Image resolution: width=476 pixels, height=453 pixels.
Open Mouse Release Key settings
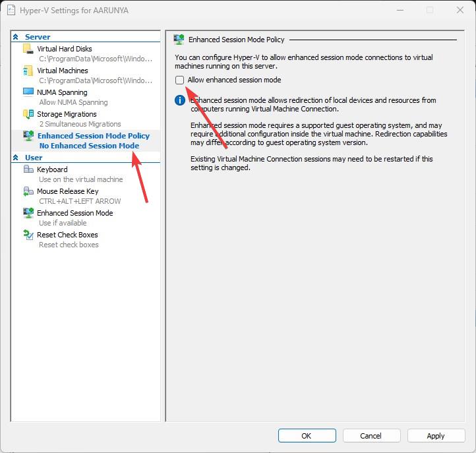coord(68,191)
